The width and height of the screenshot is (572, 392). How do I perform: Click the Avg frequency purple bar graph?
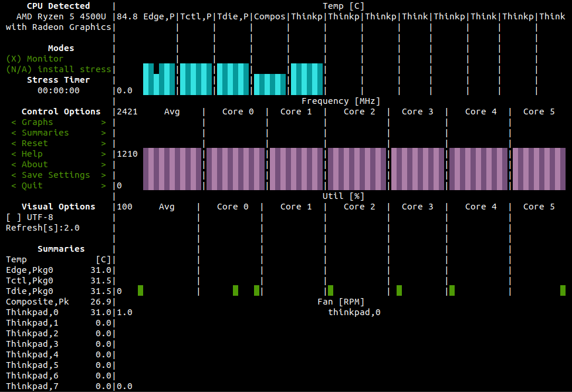(172, 169)
